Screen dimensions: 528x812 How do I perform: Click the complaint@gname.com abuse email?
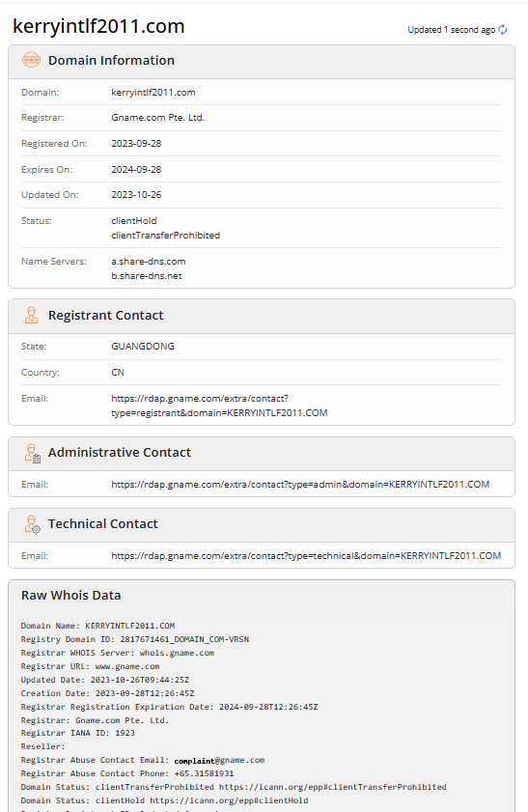click(219, 760)
